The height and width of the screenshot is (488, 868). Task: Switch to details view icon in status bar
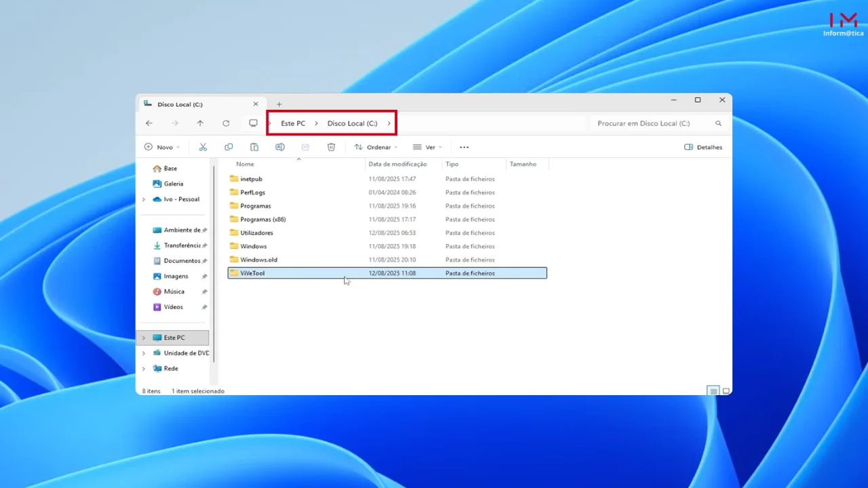713,391
